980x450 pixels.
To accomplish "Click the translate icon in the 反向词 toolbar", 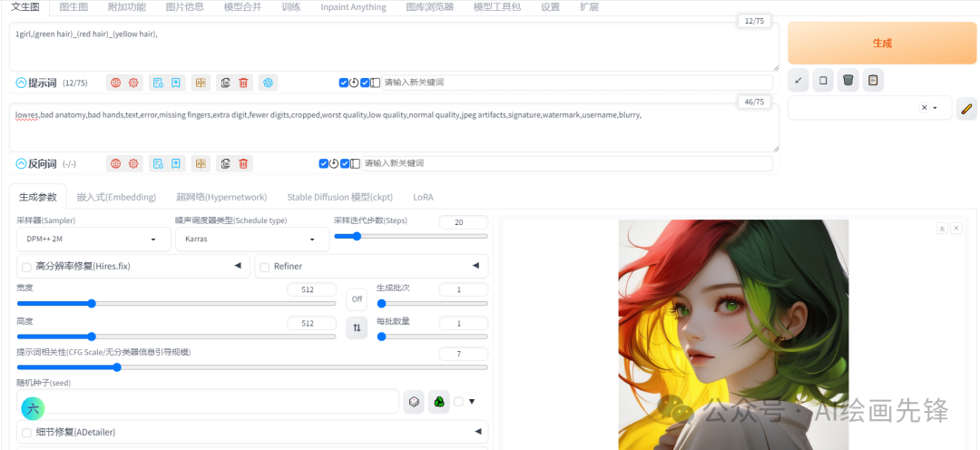I will (201, 163).
